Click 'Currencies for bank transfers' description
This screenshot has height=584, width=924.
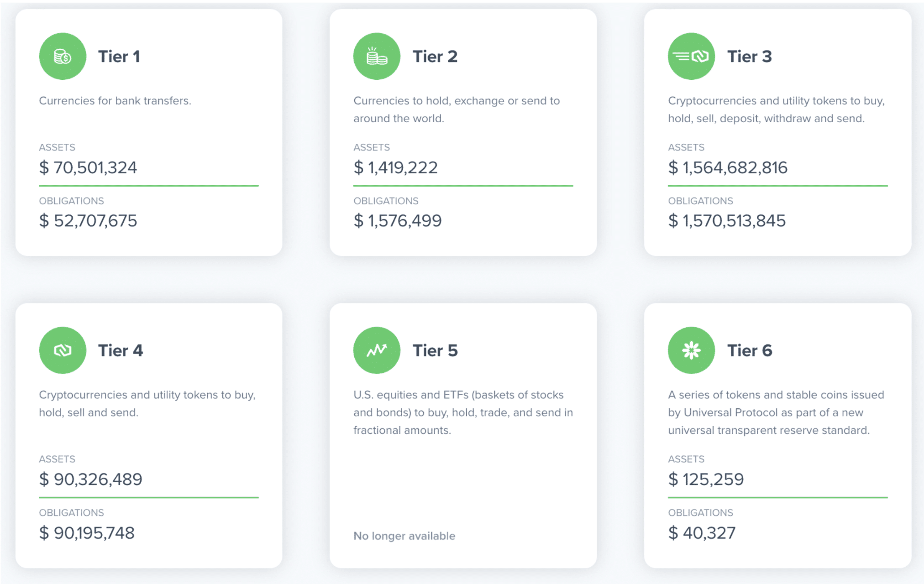click(x=115, y=101)
